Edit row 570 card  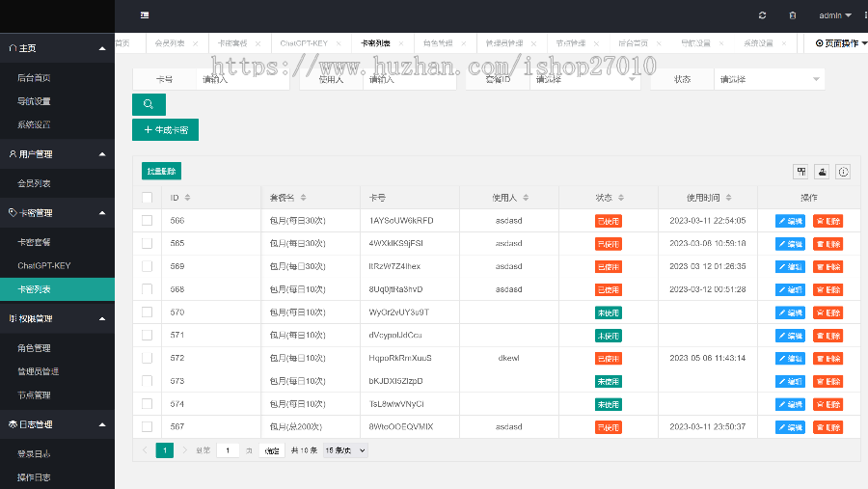(790, 312)
